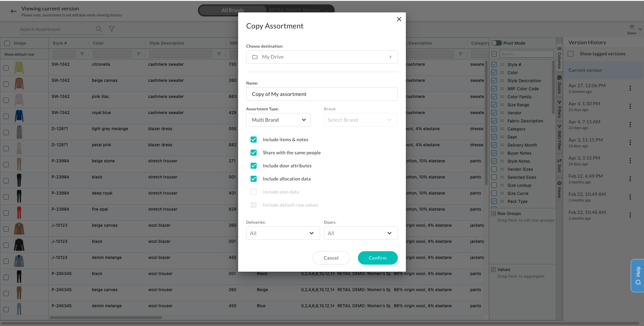Switch to the SMU Filter side tab
This screenshot has height=326, width=644.
tap(559, 138)
